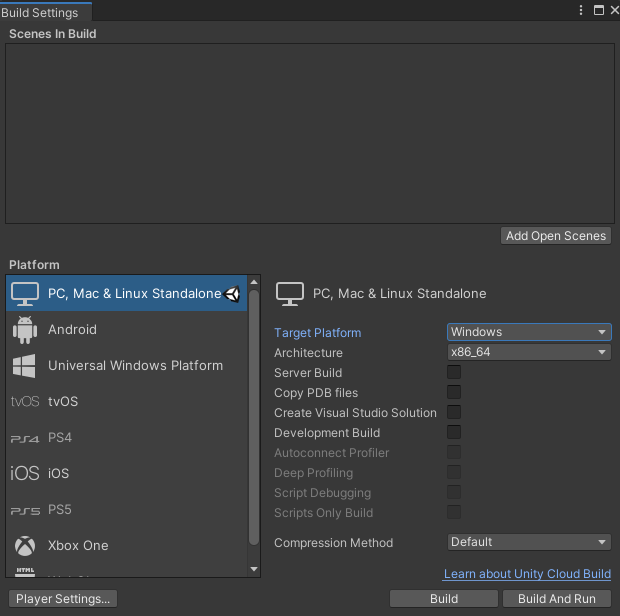This screenshot has height=616, width=620.
Task: Enable Copy PDB files checkbox
Action: coord(454,392)
